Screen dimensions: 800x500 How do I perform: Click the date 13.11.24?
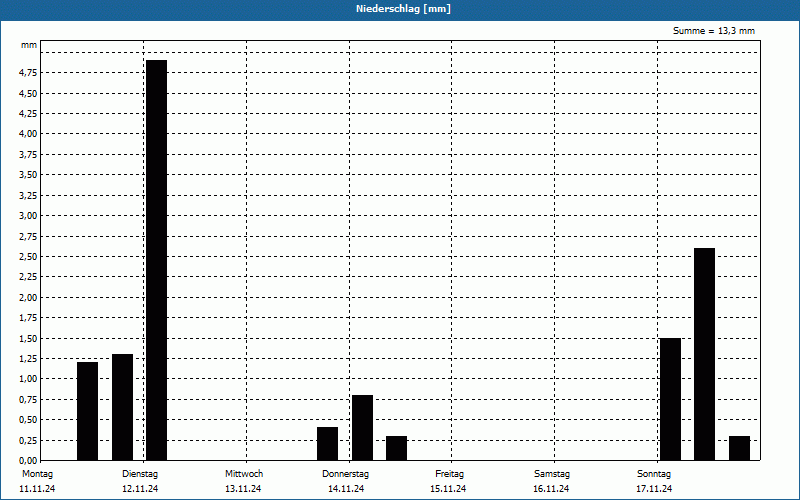243,489
